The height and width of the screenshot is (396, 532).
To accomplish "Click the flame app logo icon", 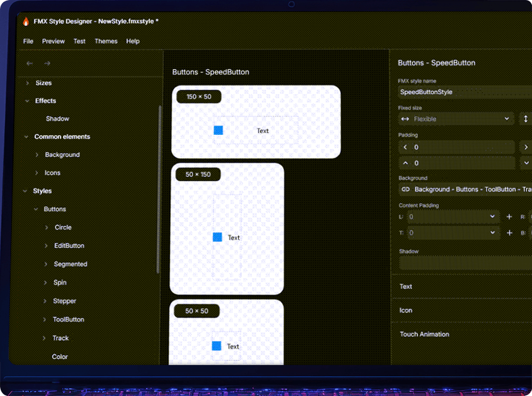I will point(26,21).
